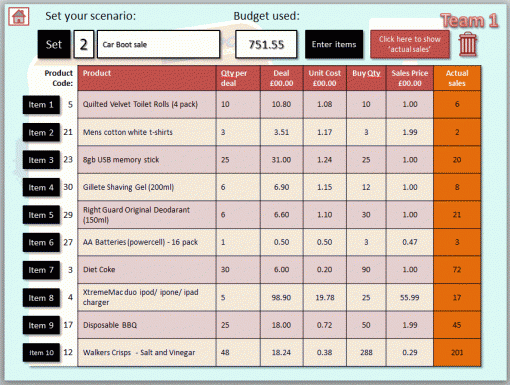
Task: Click the budget used value 751.55
Action: (266, 44)
